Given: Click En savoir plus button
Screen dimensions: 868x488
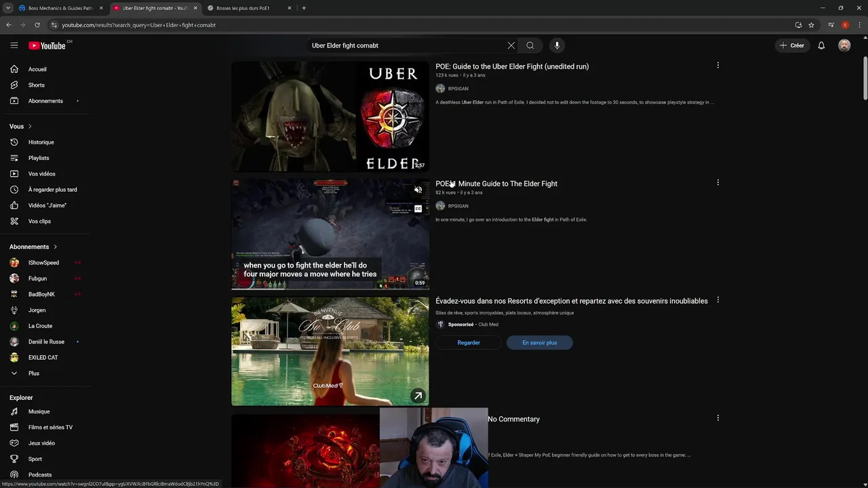Looking at the screenshot, I should click(540, 343).
